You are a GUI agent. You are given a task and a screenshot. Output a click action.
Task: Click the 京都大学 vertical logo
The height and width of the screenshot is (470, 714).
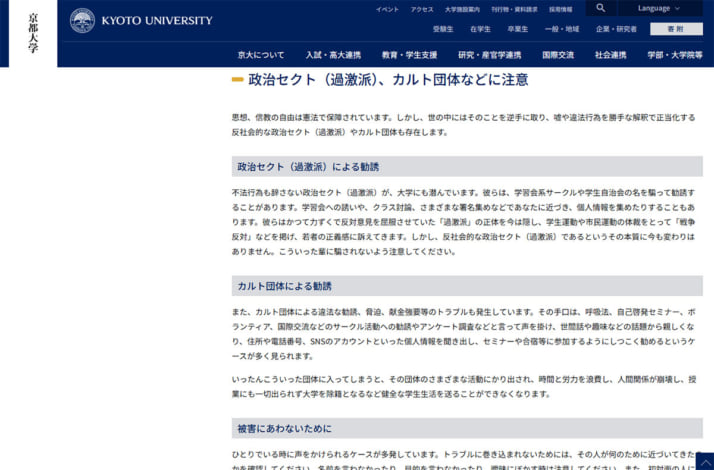coord(33,33)
